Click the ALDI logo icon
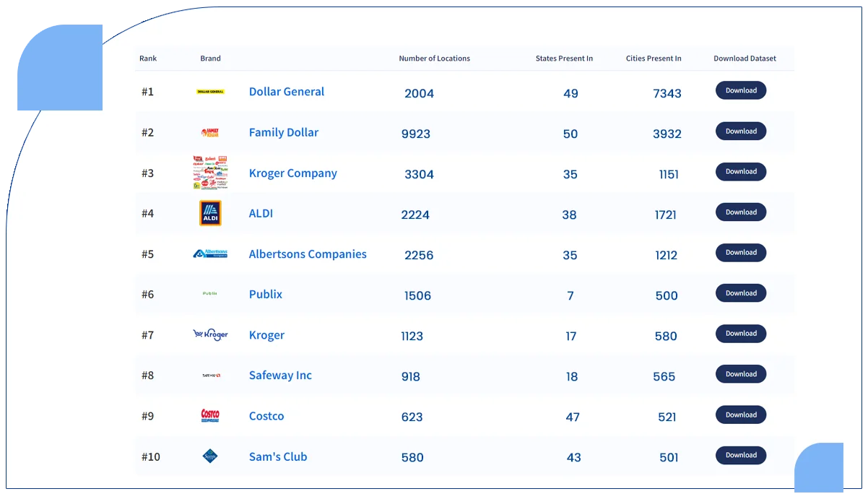Viewport: 868px width, 494px height. point(210,213)
